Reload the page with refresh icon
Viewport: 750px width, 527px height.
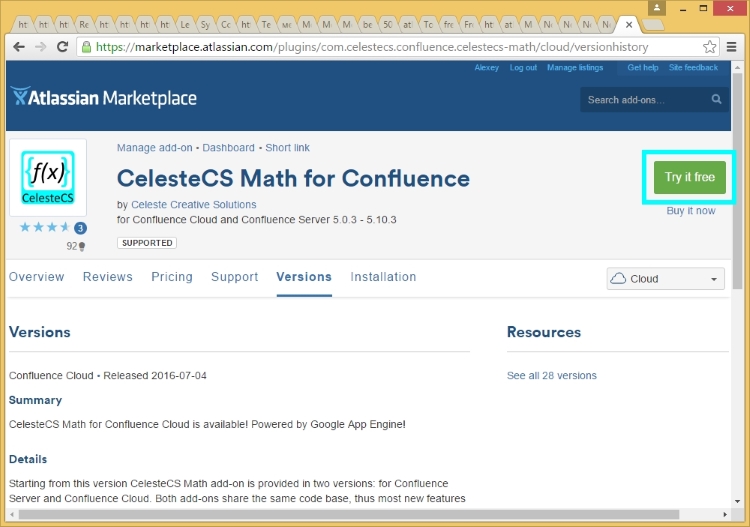pyautogui.click(x=62, y=47)
